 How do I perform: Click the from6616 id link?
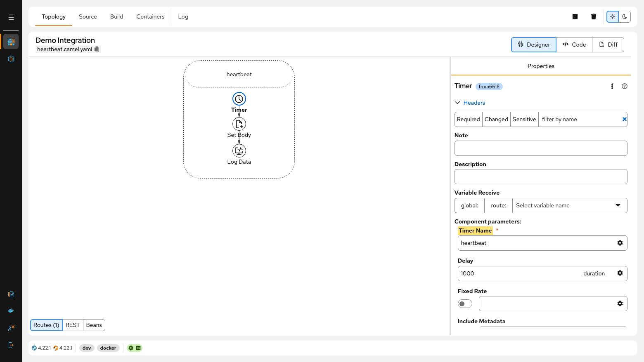pos(489,87)
